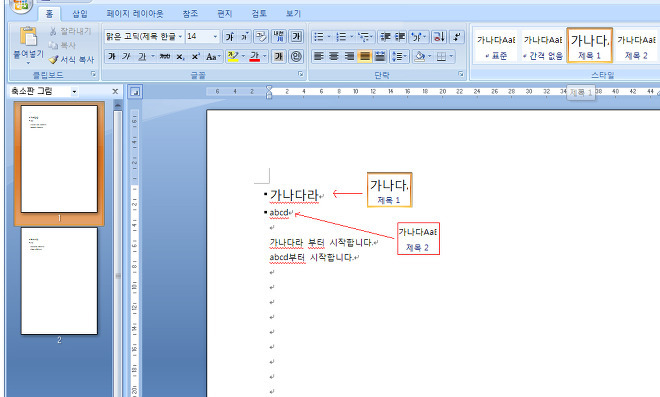The height and width of the screenshot is (397, 660).
Task: Insert enclosed character circle icon
Action: coord(296,56)
